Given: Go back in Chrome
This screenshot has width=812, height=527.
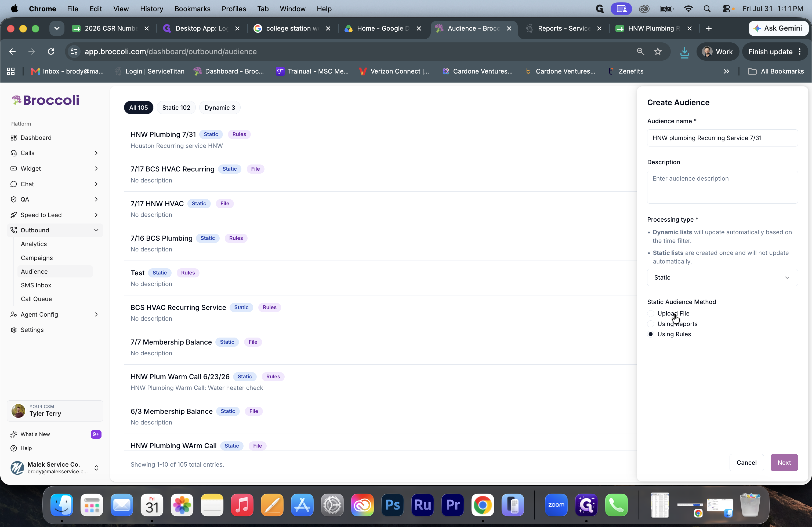Looking at the screenshot, I should click(12, 52).
